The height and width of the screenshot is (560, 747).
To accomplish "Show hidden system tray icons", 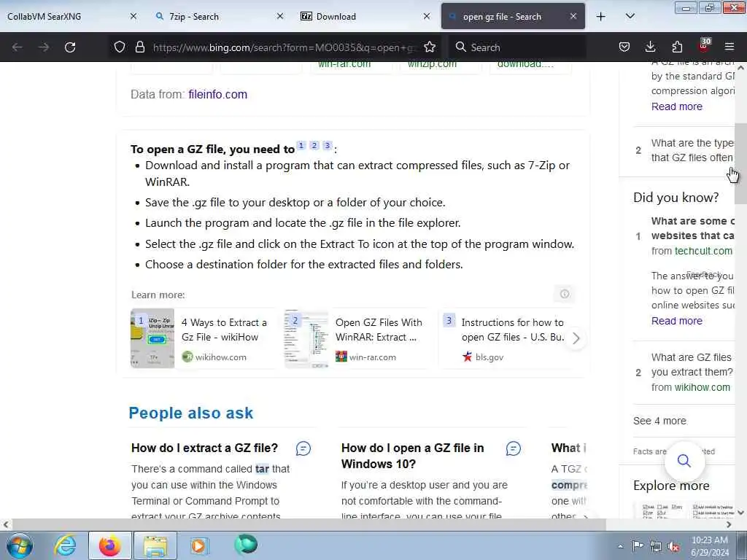I will [620, 547].
